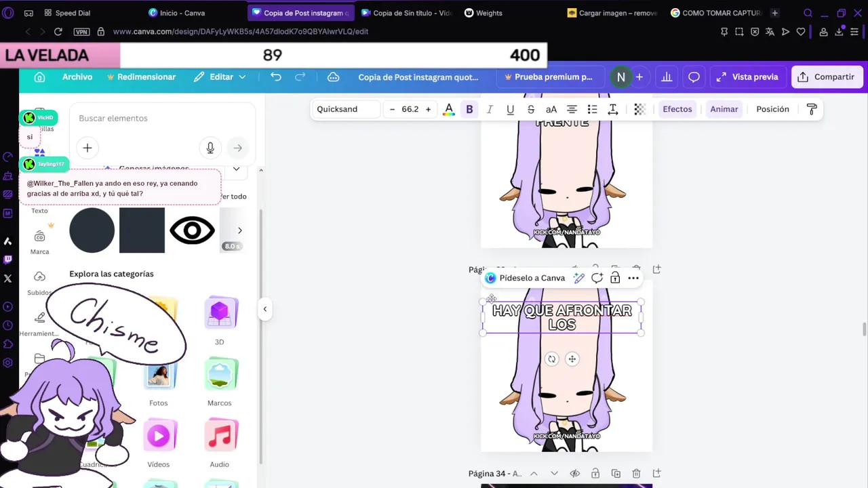This screenshot has height=488, width=868.
Task: Add comment from floating toolbar
Action: click(x=597, y=278)
